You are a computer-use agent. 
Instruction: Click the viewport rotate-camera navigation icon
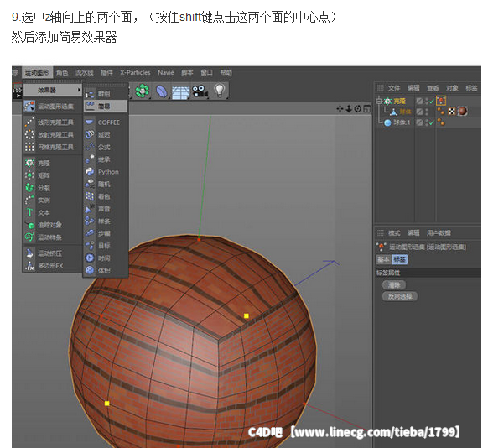[x=358, y=109]
